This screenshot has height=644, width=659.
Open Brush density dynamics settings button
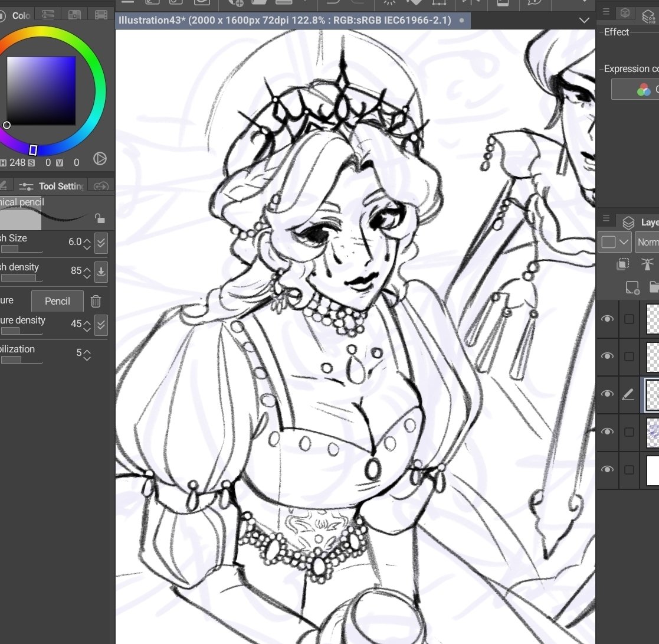[101, 272]
